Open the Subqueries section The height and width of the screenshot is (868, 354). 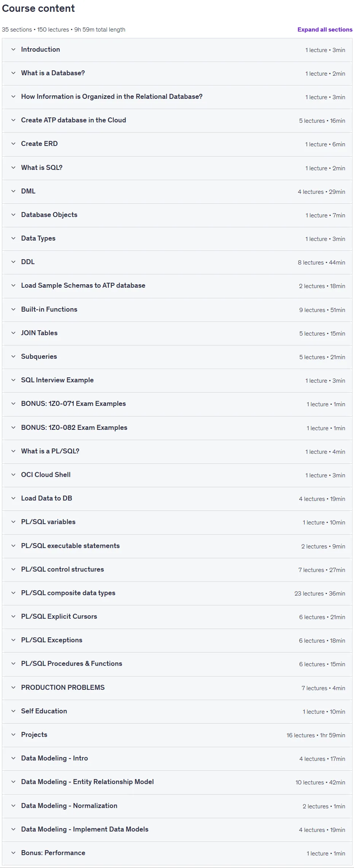tap(177, 357)
